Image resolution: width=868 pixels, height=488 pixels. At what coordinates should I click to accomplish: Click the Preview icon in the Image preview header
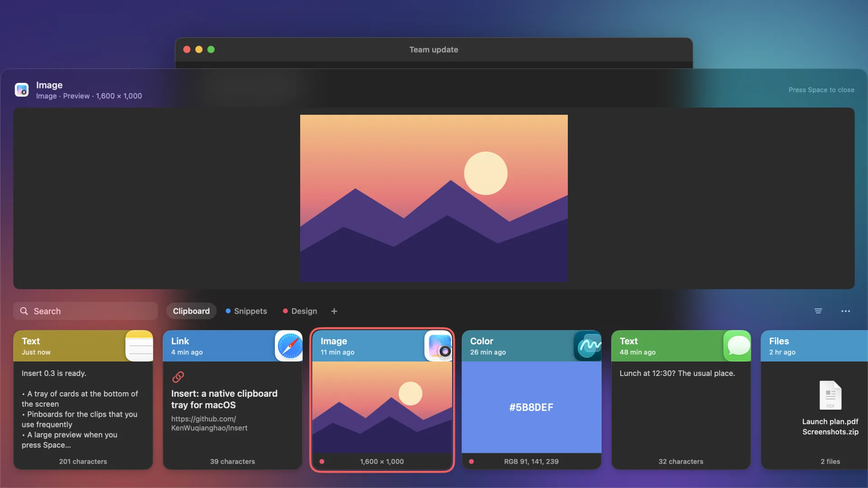click(22, 89)
